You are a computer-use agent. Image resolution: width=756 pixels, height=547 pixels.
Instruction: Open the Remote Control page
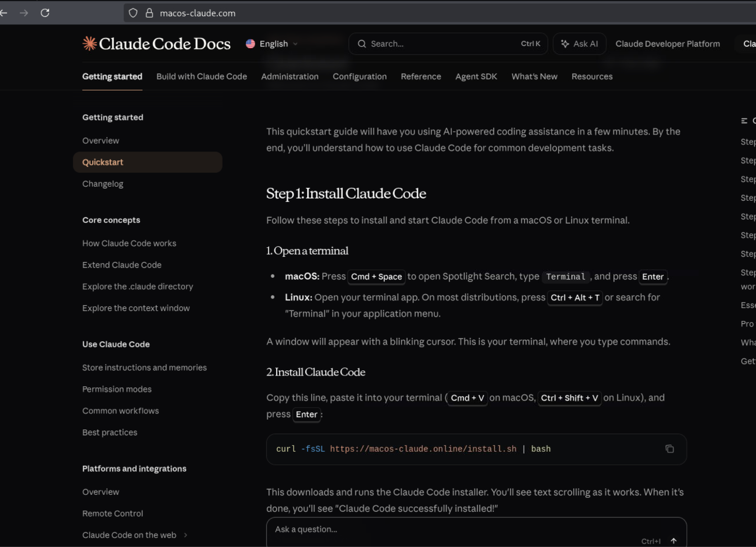click(113, 513)
